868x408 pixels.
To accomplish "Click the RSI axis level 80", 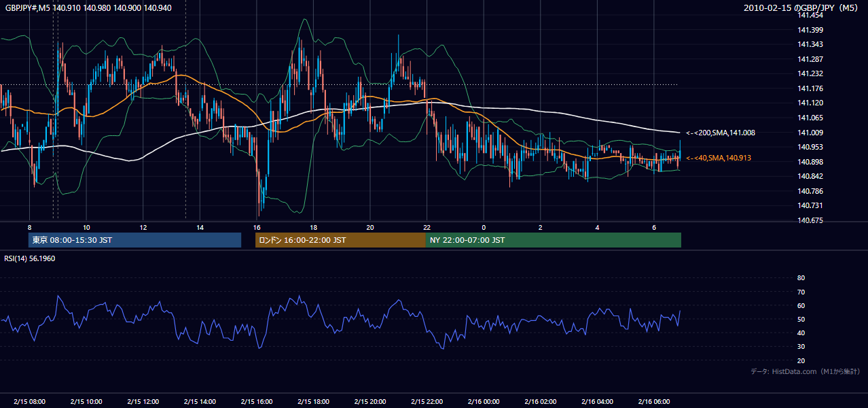I will 801,278.
